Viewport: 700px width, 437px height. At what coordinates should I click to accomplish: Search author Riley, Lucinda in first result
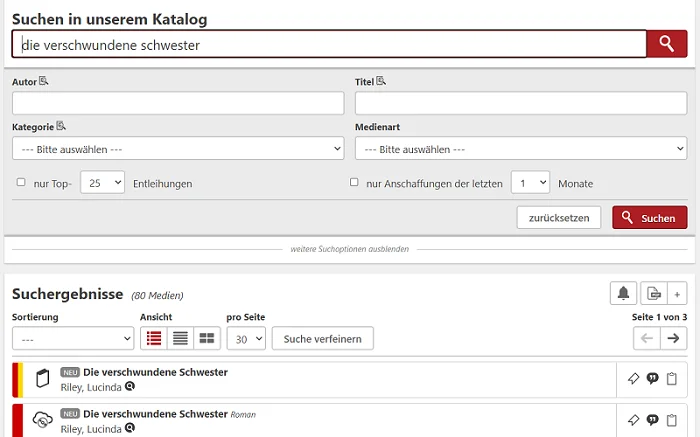coord(130,387)
